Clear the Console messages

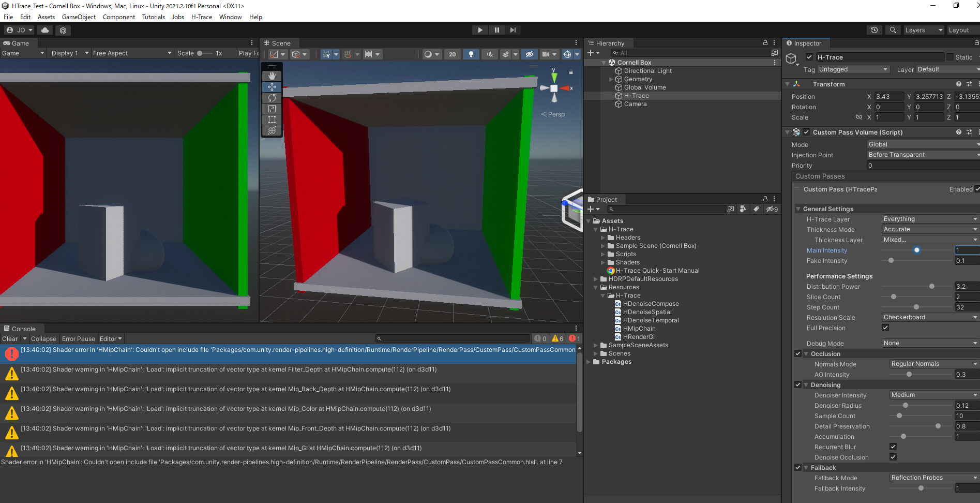click(11, 338)
